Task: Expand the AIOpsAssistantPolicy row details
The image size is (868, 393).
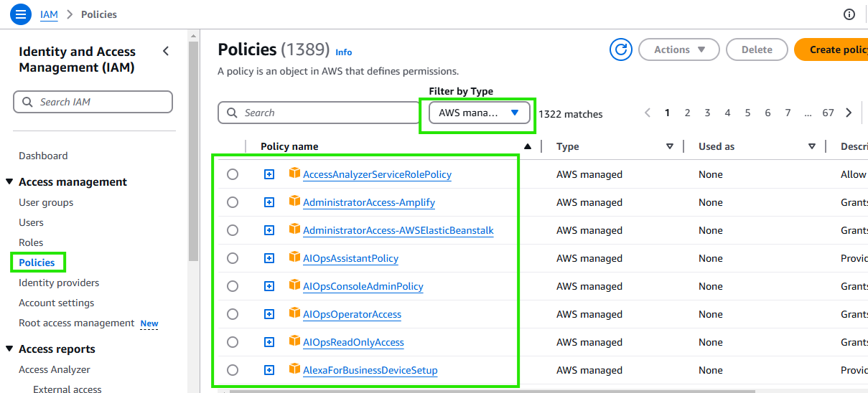Action: coord(269,258)
